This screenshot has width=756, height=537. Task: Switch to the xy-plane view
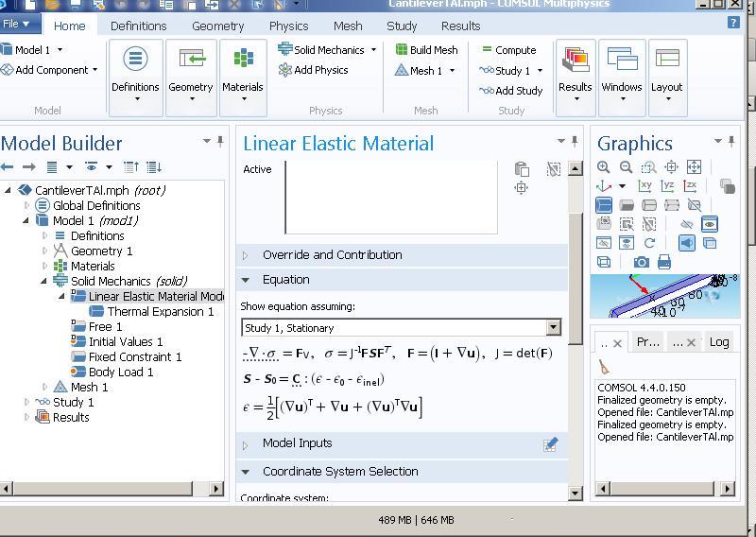pyautogui.click(x=645, y=186)
